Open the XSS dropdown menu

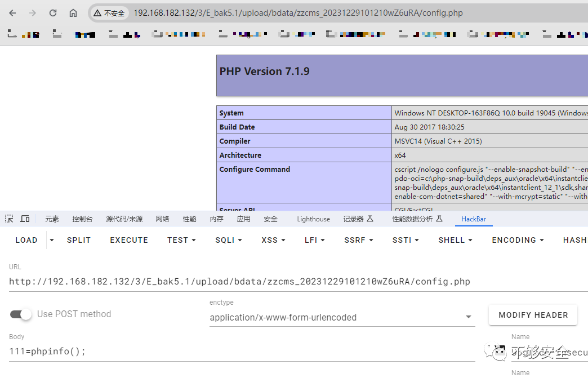coord(273,240)
